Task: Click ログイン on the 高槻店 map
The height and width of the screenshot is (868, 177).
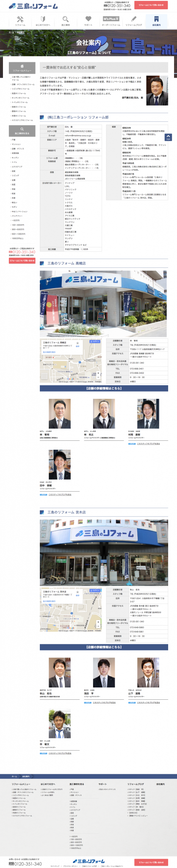Action: coord(95,341)
